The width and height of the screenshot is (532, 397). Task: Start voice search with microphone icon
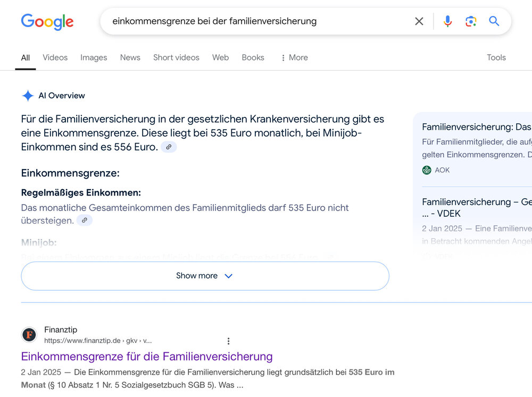pos(447,21)
